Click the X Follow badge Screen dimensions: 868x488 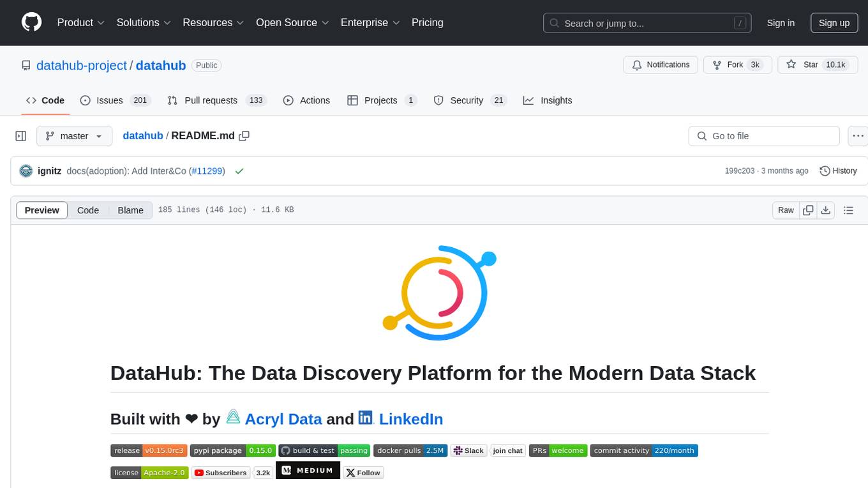(x=363, y=473)
